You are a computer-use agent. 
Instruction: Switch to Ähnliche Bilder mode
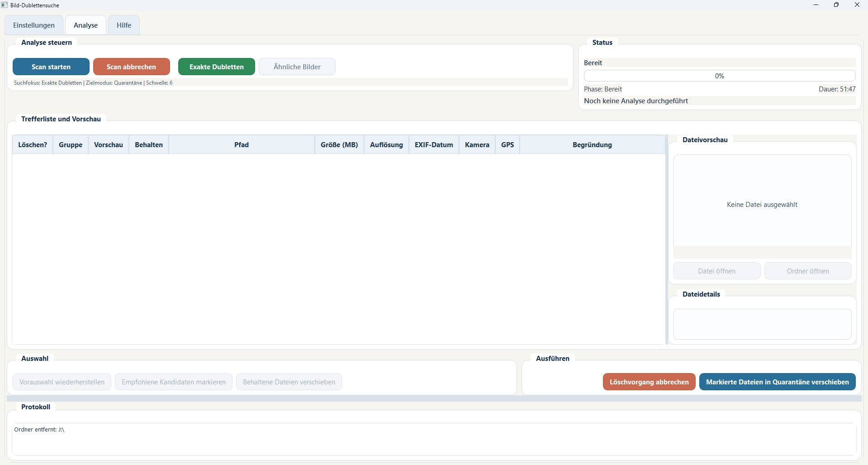297,67
